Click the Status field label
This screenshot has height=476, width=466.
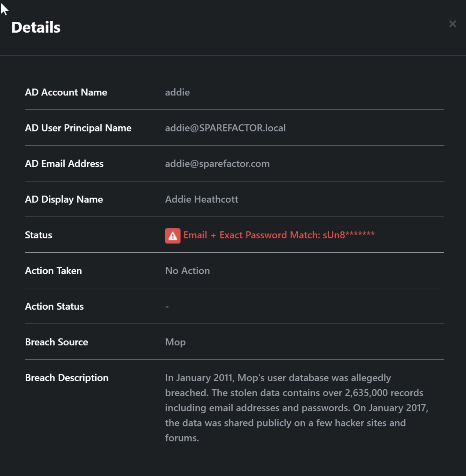(x=39, y=235)
